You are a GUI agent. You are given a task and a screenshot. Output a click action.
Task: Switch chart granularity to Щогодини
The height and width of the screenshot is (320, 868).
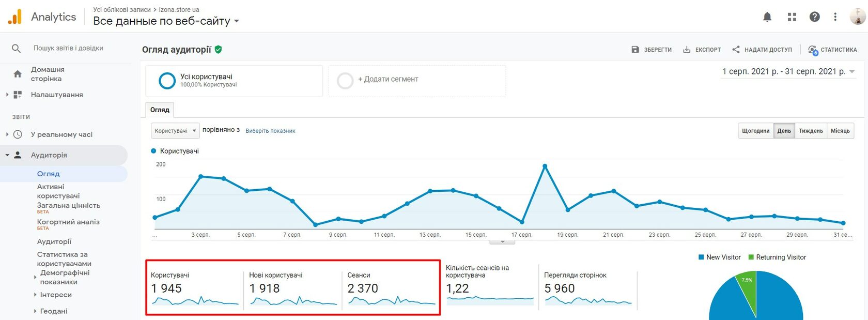(x=755, y=131)
